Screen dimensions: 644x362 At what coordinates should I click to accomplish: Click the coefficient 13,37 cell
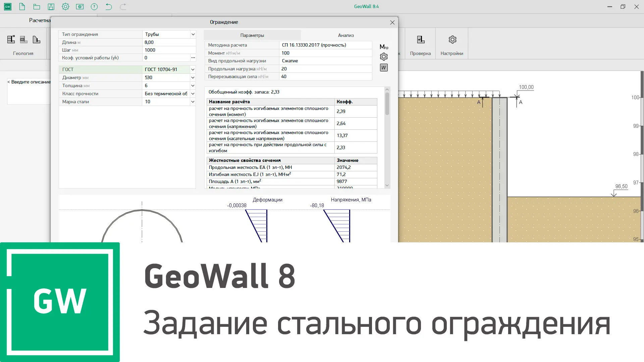(356, 135)
